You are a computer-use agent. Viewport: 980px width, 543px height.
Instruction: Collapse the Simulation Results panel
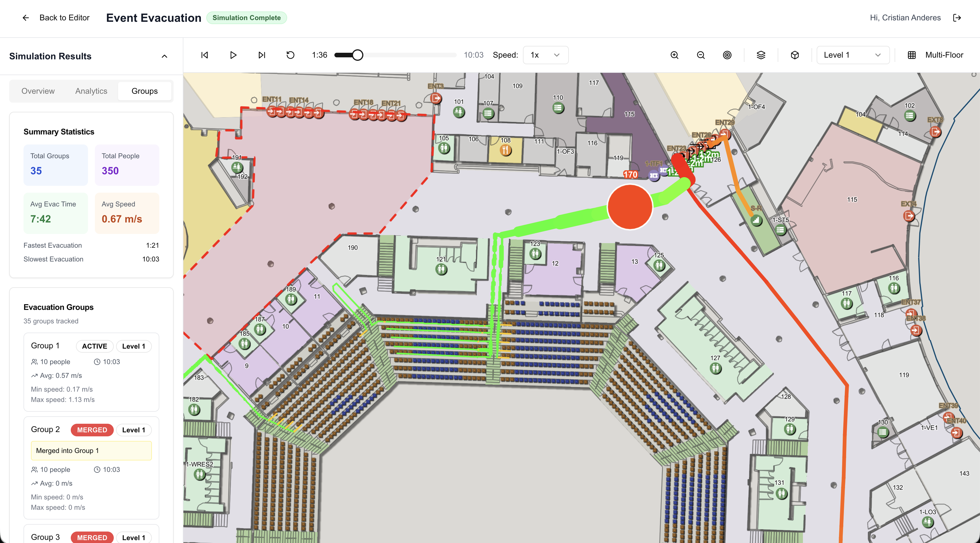(164, 56)
